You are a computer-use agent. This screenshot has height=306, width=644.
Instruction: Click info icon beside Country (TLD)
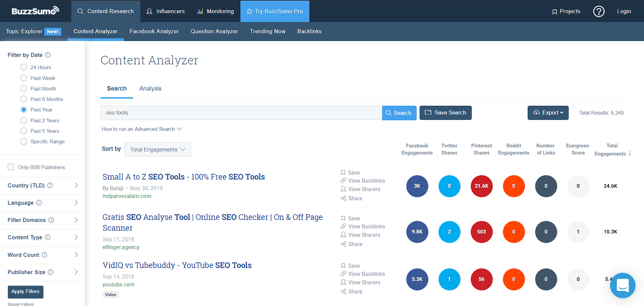pyautogui.click(x=50, y=185)
